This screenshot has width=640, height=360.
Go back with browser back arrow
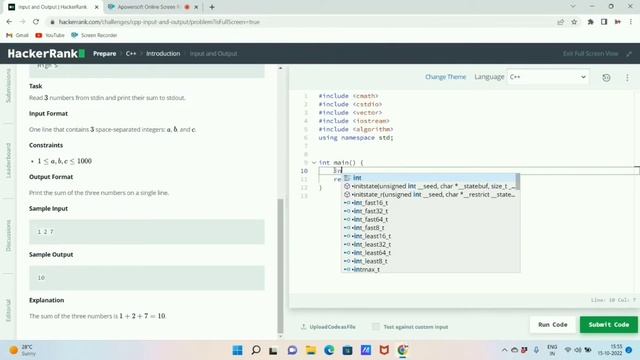[x=9, y=22]
